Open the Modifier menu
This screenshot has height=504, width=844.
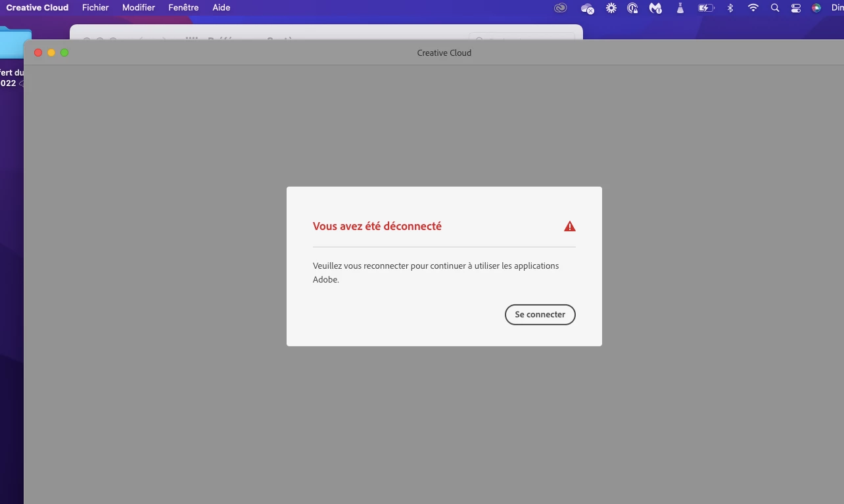(139, 8)
